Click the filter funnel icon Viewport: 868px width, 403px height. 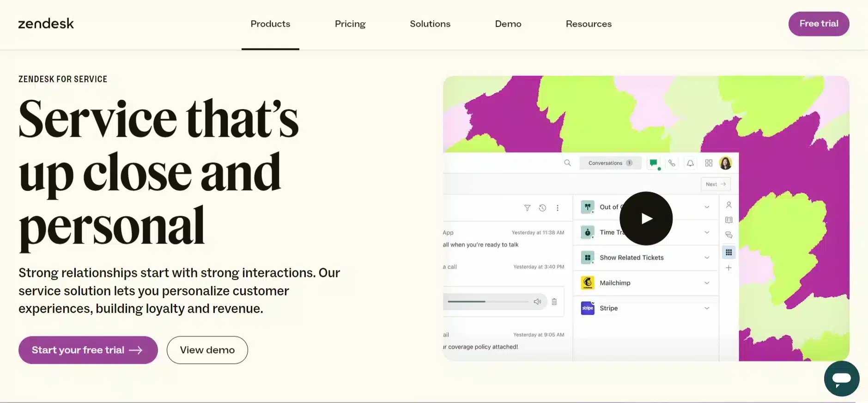[527, 208]
